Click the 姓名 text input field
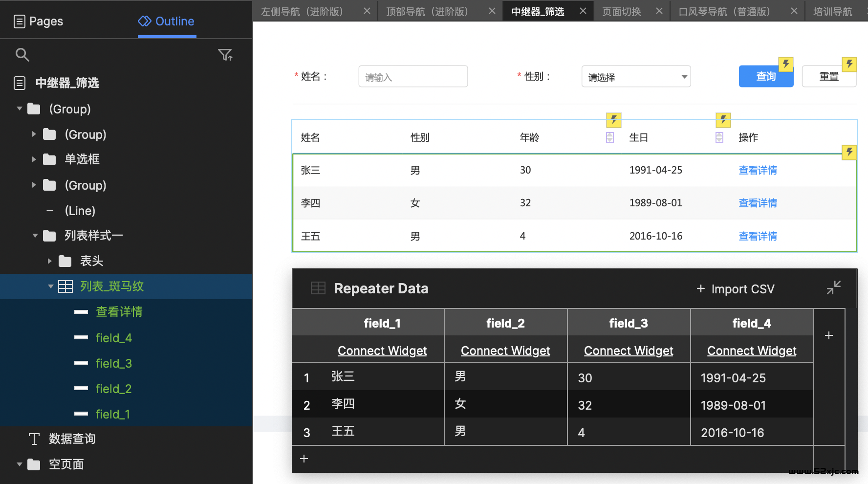The width and height of the screenshot is (868, 484). 413,77
